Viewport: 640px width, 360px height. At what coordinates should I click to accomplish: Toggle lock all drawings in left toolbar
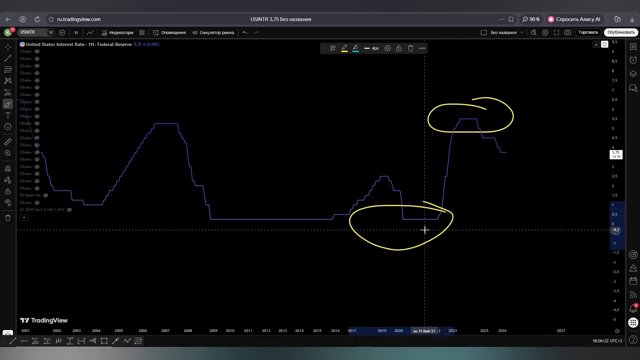pyautogui.click(x=8, y=191)
